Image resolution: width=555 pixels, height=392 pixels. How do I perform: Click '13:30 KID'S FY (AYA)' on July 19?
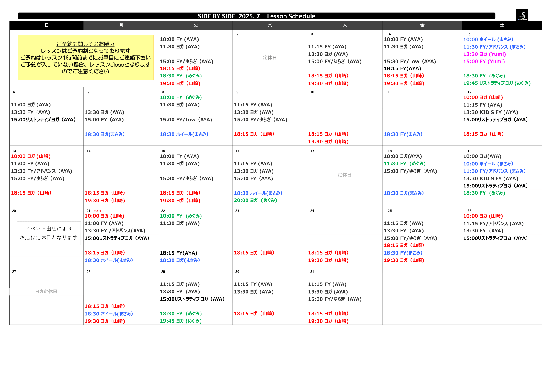(490, 178)
